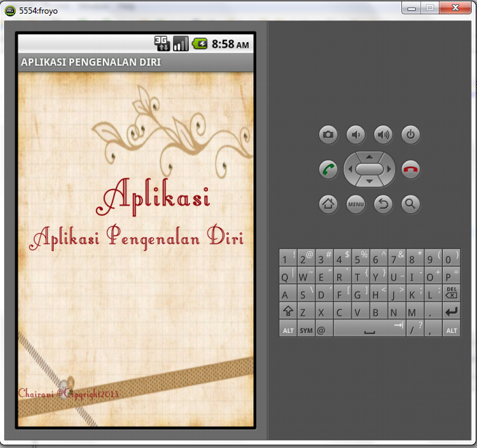
Task: Click the battery charging icon
Action: pyautogui.click(x=200, y=44)
